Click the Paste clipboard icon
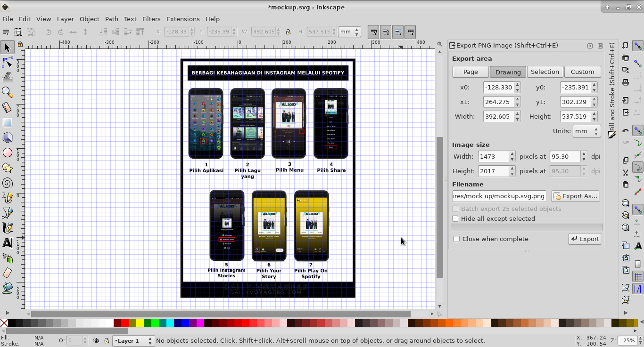The height and width of the screenshot is (347, 644). (x=626, y=185)
